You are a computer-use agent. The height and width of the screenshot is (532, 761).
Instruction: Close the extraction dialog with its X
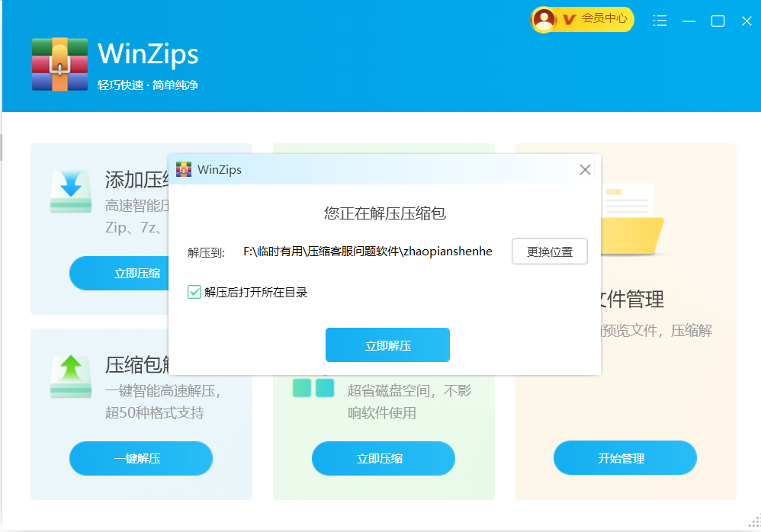585,169
